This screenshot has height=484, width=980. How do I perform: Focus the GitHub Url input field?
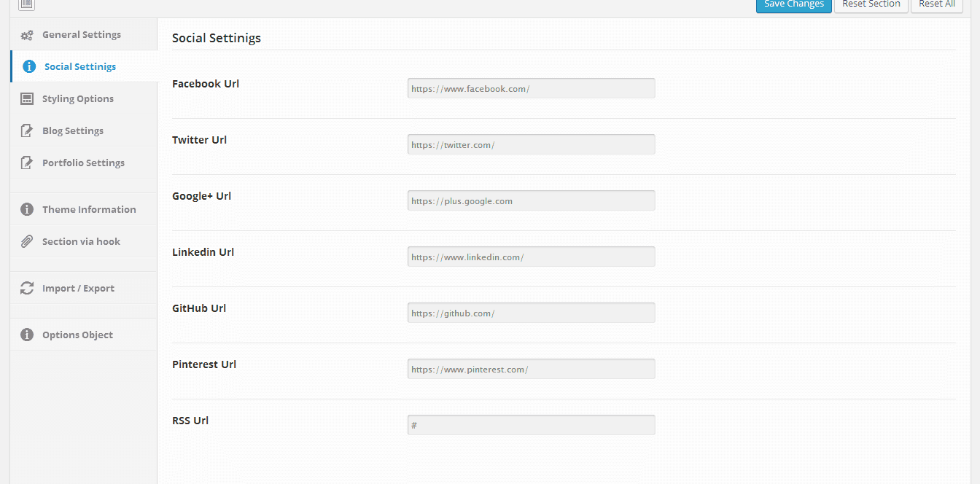pyautogui.click(x=531, y=313)
